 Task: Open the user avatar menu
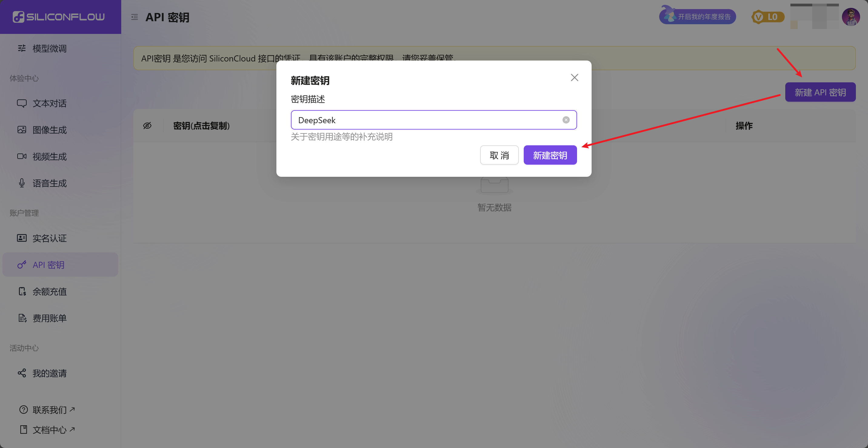click(850, 17)
